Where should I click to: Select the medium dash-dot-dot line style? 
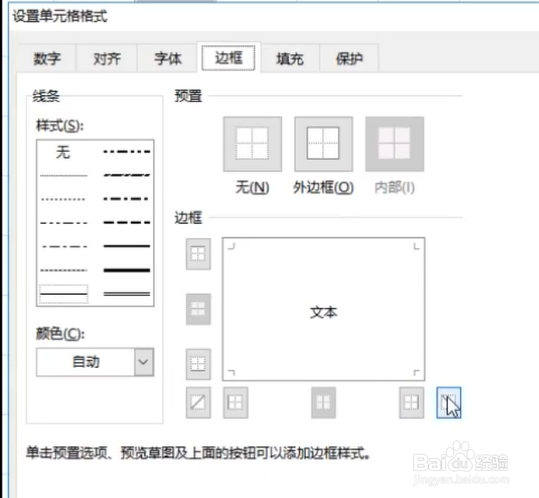pos(127,152)
